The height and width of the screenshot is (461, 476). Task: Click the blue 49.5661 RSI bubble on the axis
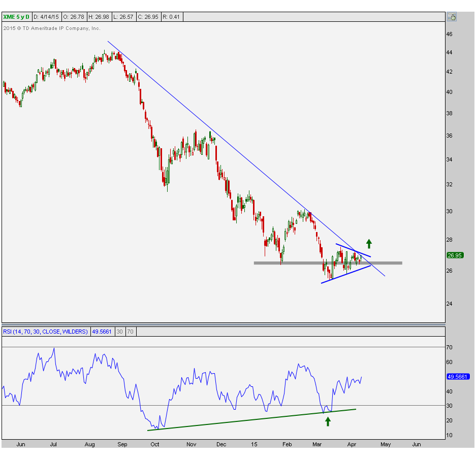pyautogui.click(x=458, y=377)
